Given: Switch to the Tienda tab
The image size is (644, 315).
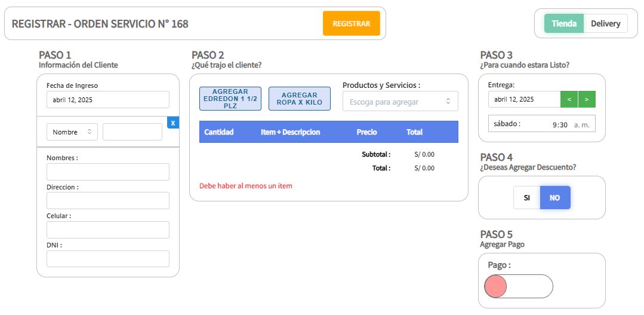Looking at the screenshot, I should (x=563, y=24).
